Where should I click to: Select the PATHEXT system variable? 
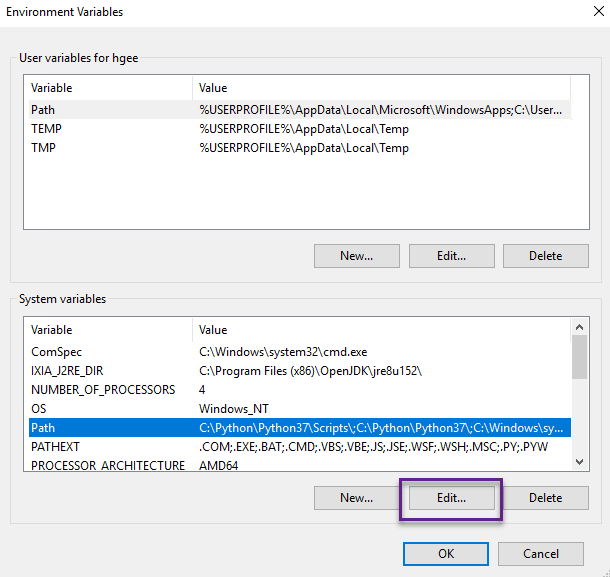[55, 447]
